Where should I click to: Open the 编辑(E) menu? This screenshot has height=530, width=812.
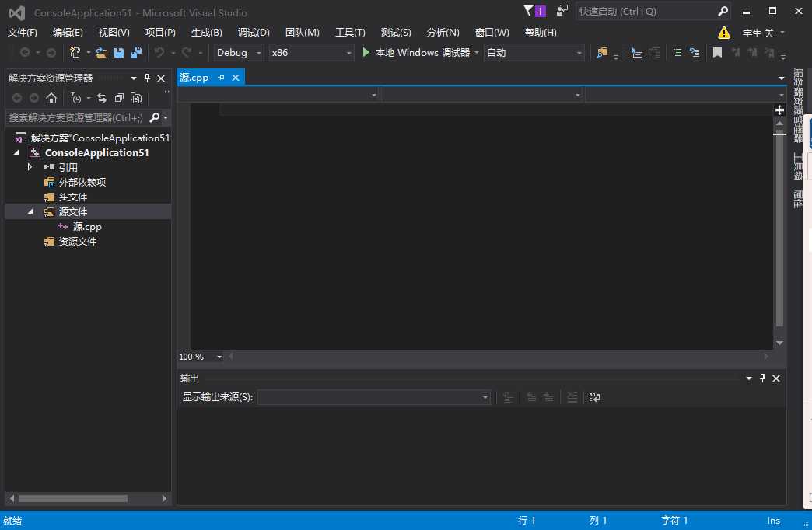(68, 33)
